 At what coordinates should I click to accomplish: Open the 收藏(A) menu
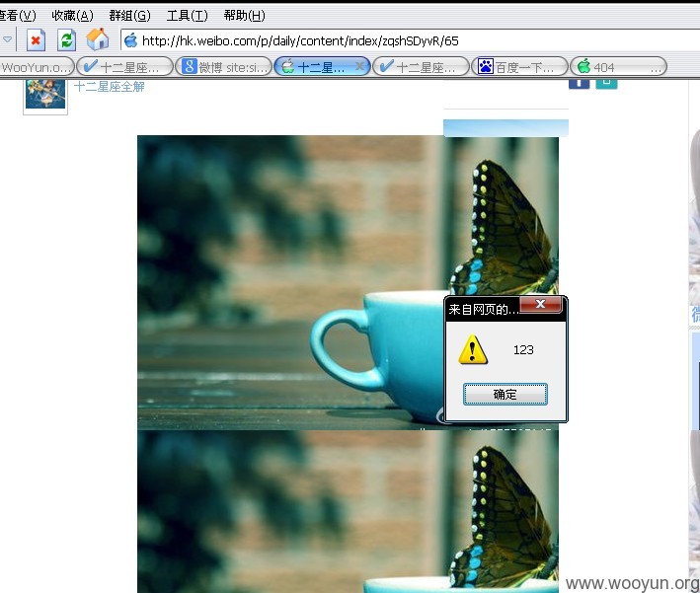pyautogui.click(x=72, y=16)
